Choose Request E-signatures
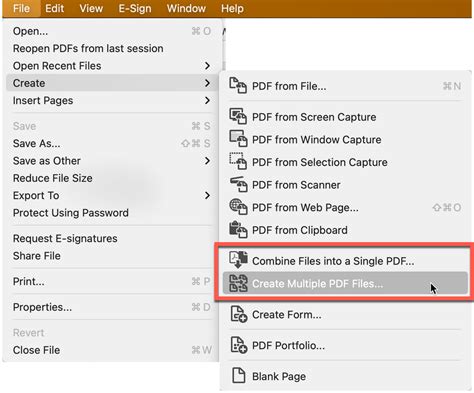This screenshot has width=474, height=393. [112, 238]
